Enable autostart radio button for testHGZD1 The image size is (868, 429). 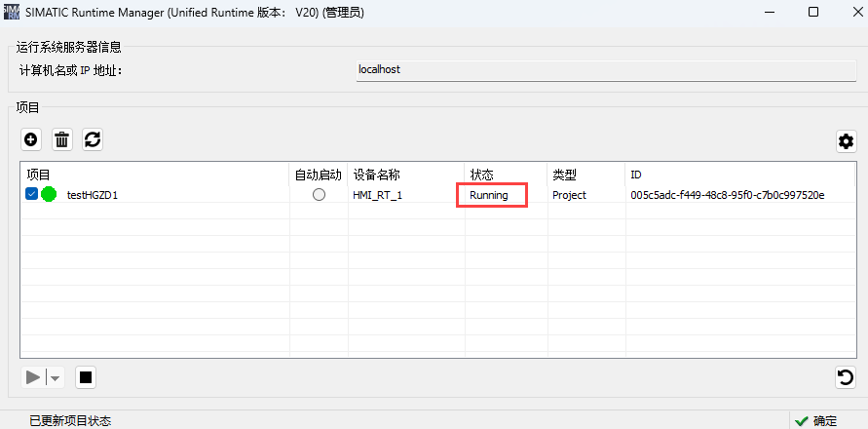[x=319, y=195]
